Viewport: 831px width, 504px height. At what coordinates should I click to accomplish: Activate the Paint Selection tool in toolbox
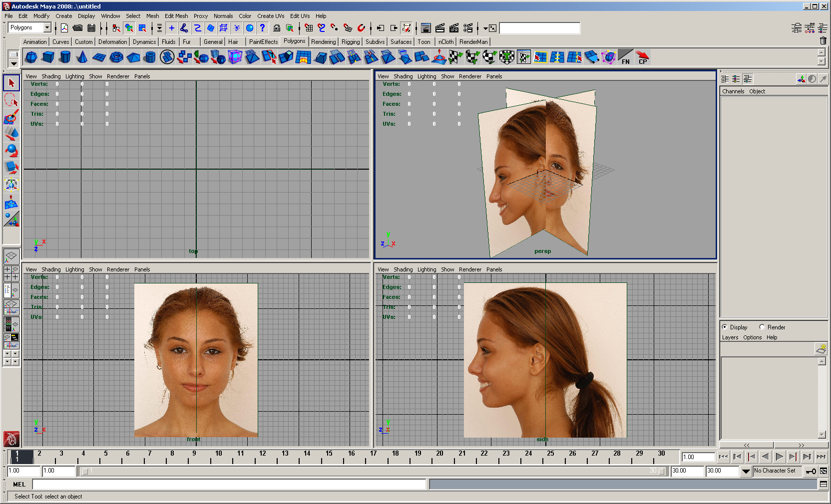[11, 117]
